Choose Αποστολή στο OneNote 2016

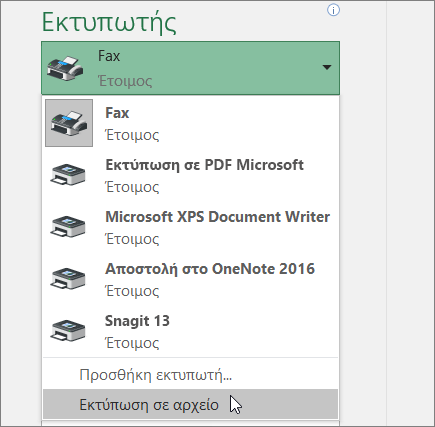coord(191,279)
